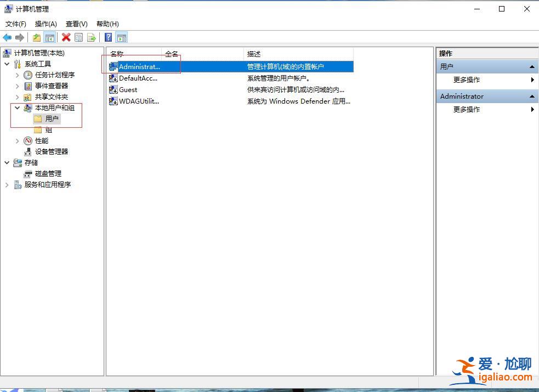Select the Guest user account
The width and height of the screenshot is (539, 392).
tap(128, 89)
